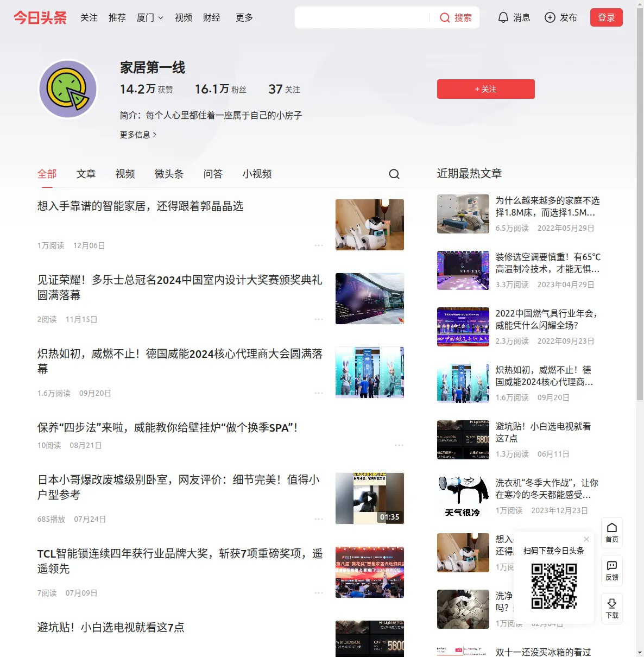Click the red 搜索 search button
The image size is (644, 657).
(x=456, y=18)
